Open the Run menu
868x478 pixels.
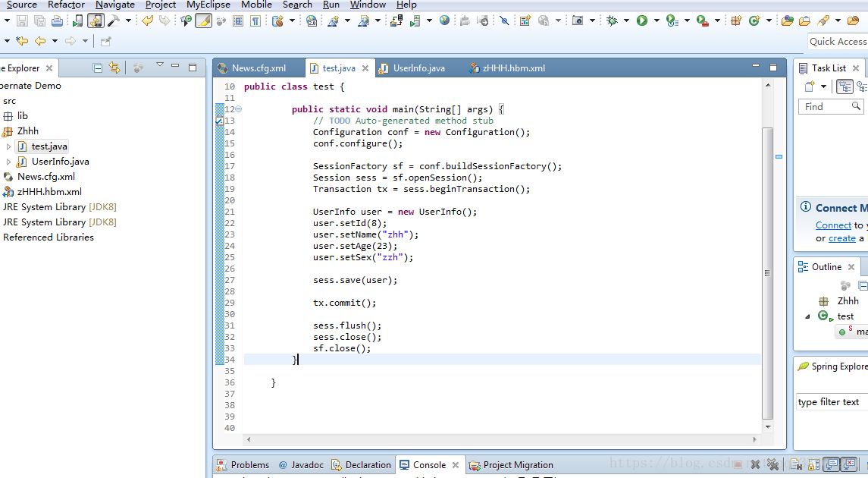pyautogui.click(x=331, y=5)
